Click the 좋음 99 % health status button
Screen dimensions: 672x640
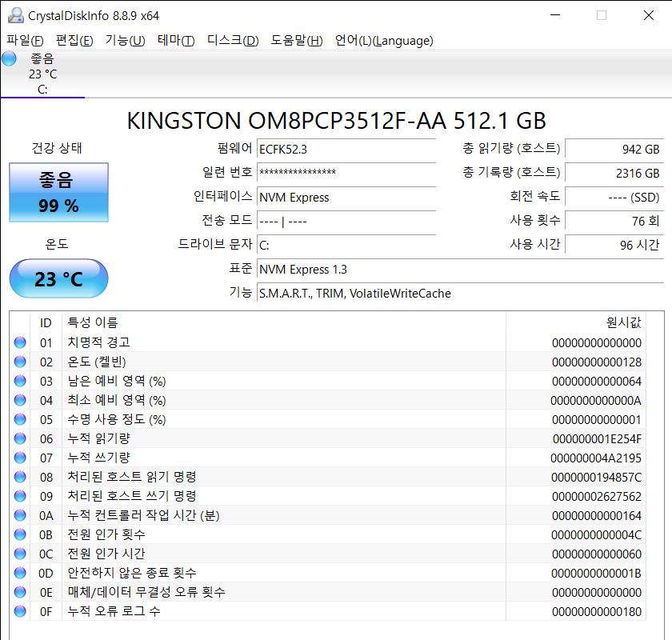tap(58, 193)
